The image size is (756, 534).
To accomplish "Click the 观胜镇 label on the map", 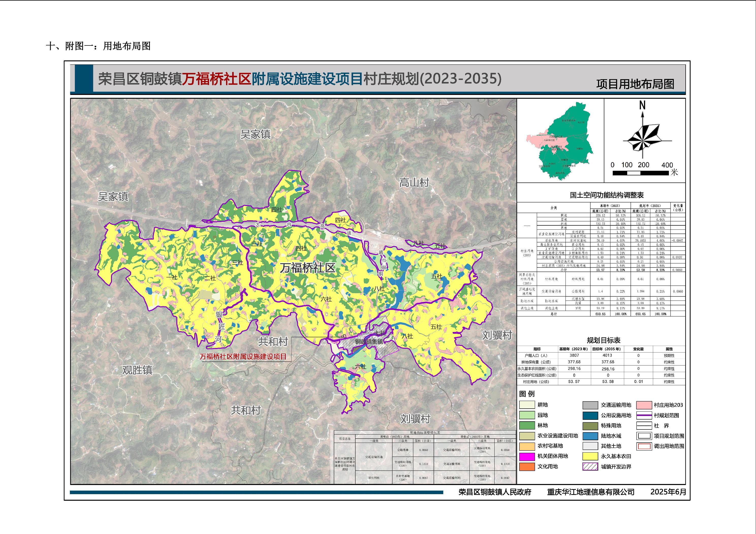I will [x=137, y=370].
